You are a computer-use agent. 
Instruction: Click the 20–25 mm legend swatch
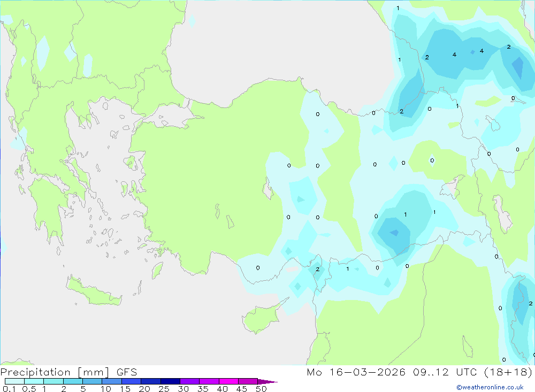tap(151, 381)
